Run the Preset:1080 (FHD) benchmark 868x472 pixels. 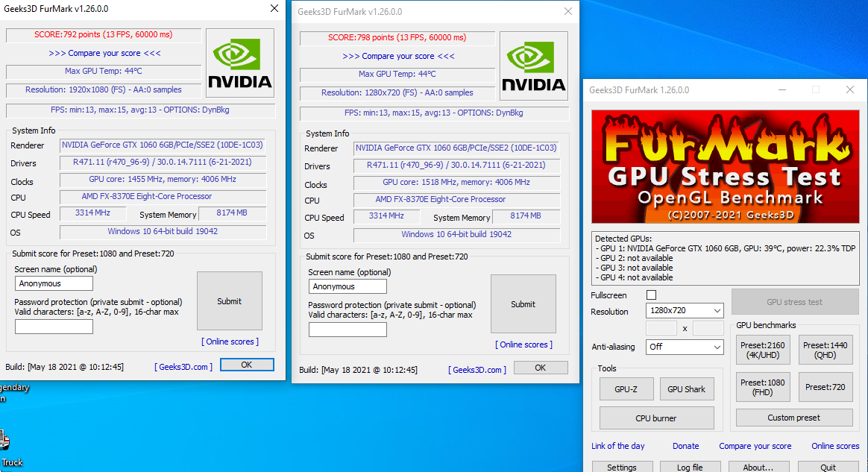763,387
